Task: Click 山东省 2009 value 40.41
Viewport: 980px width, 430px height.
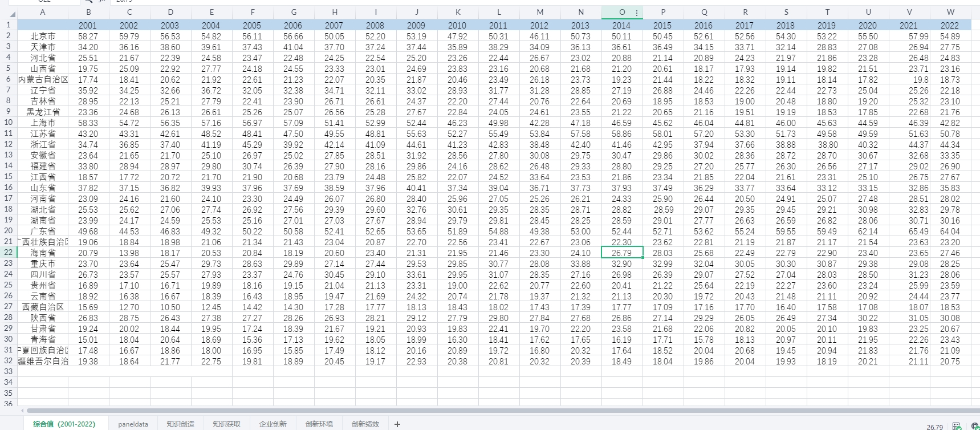Action: 417,188
